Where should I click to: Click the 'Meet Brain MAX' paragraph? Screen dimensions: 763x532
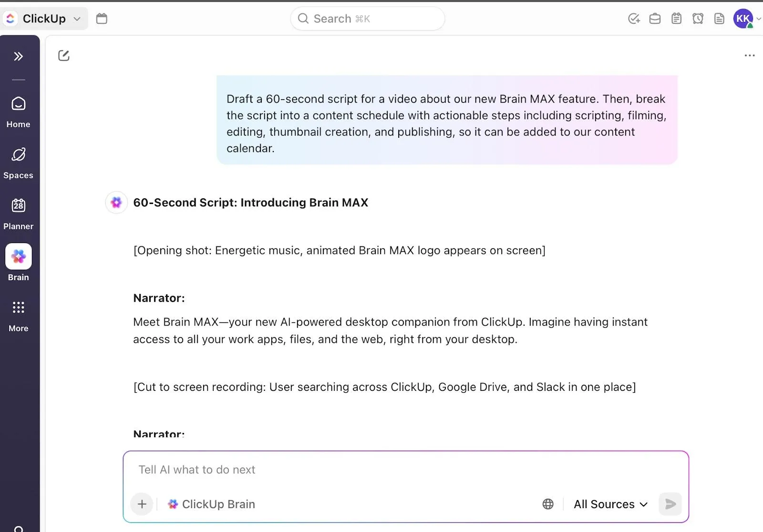pos(390,330)
